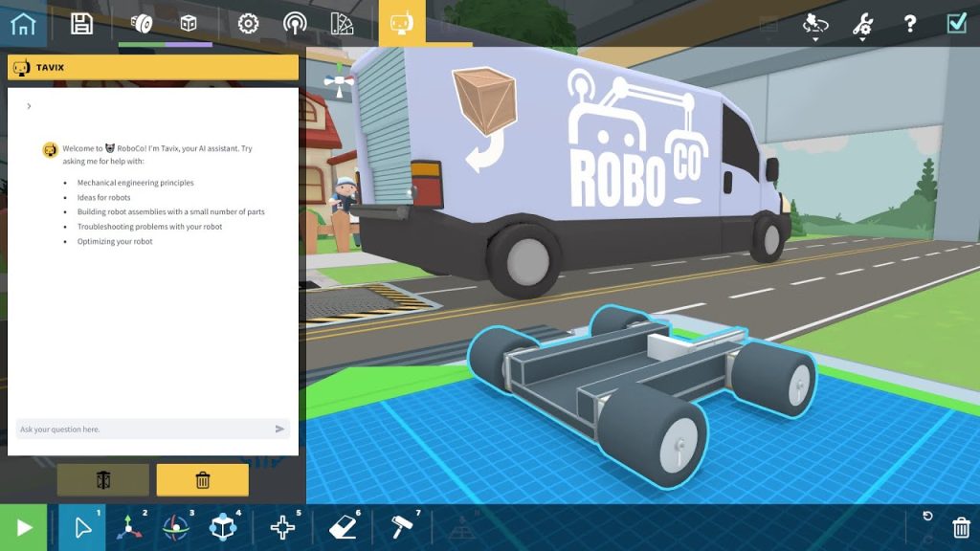Click the view orientation gizmo in the viewport

coord(339,81)
